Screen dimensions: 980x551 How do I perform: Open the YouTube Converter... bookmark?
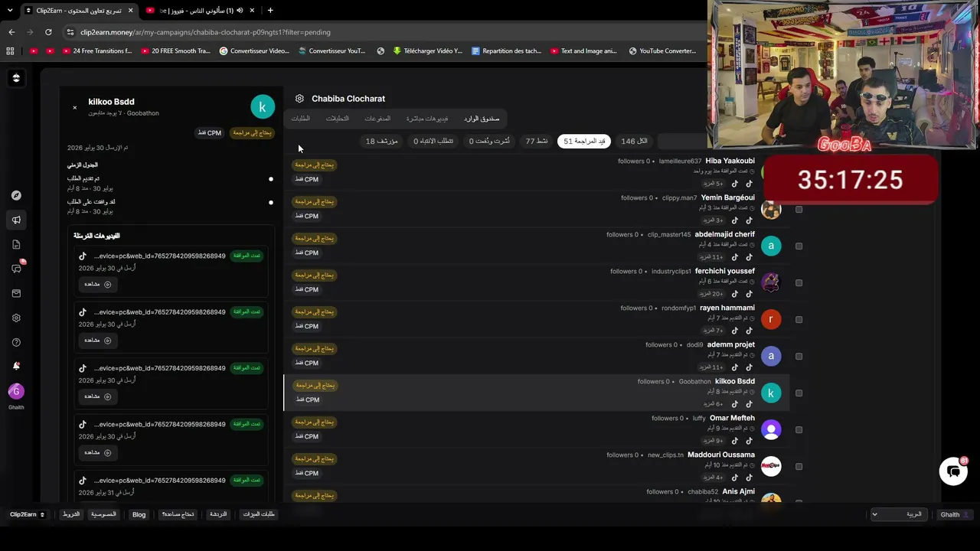pyautogui.click(x=662, y=51)
